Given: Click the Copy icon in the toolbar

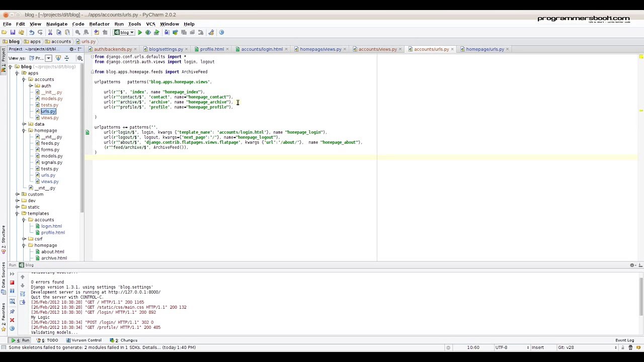Looking at the screenshot, I should [59, 33].
